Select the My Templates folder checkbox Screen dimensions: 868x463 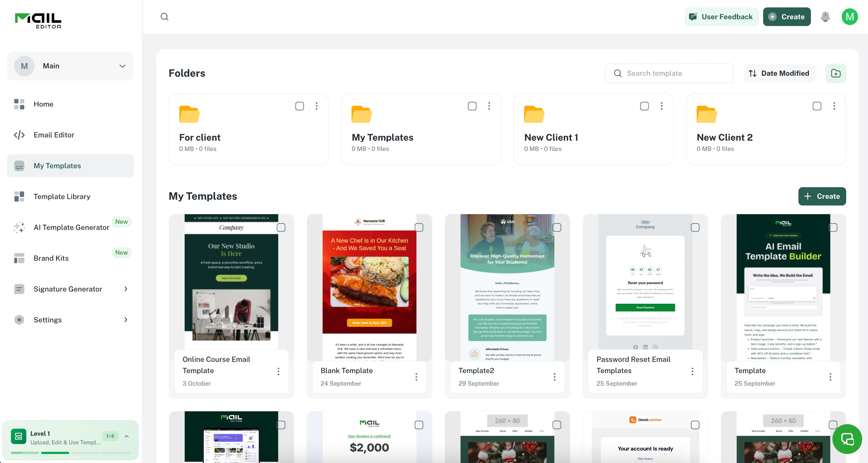472,106
